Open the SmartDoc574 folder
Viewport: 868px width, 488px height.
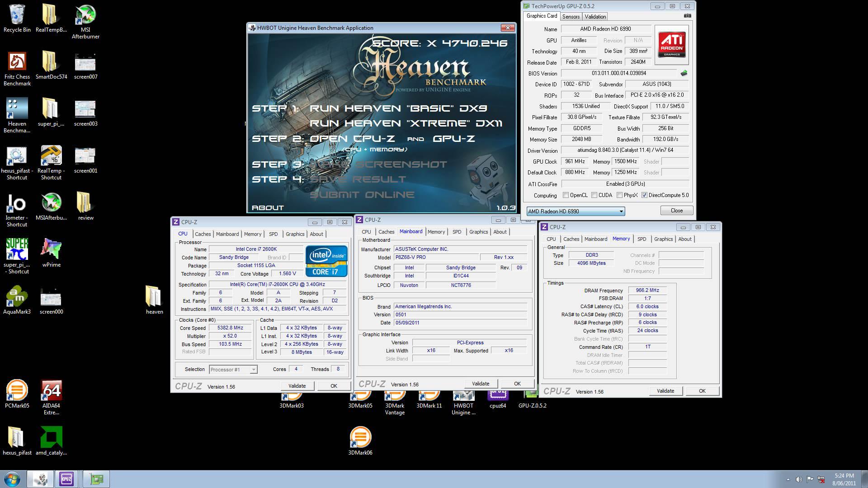[51, 65]
